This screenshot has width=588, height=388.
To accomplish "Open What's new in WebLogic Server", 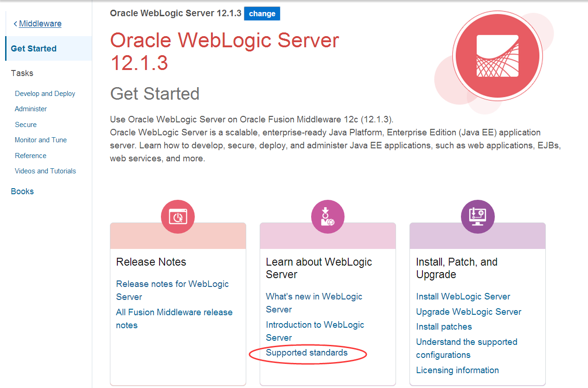I will pyautogui.click(x=314, y=303).
